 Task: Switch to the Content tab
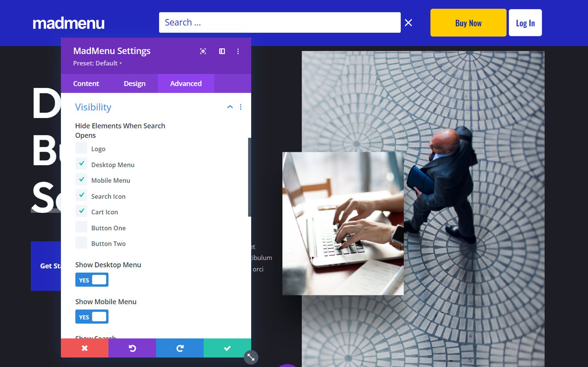click(x=86, y=83)
